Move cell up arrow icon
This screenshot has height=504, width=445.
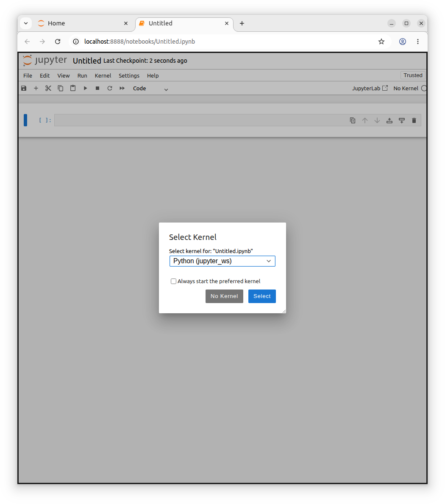tap(364, 120)
